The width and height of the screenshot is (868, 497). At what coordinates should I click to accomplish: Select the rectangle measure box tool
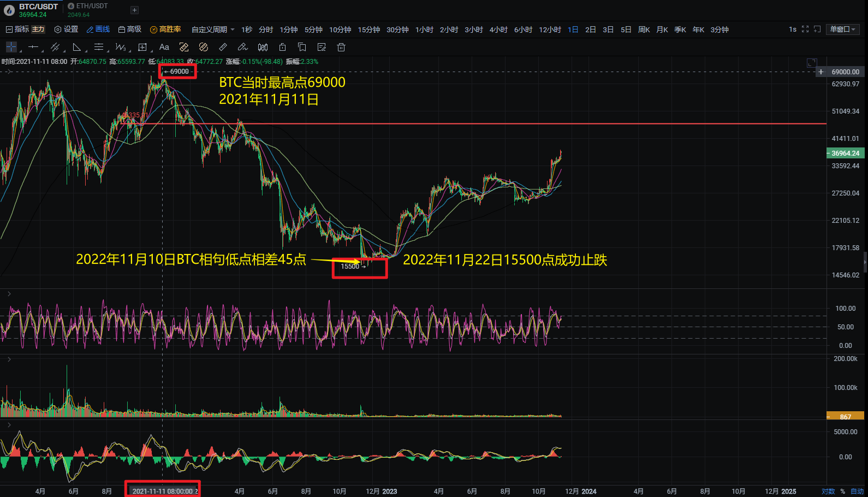[142, 47]
